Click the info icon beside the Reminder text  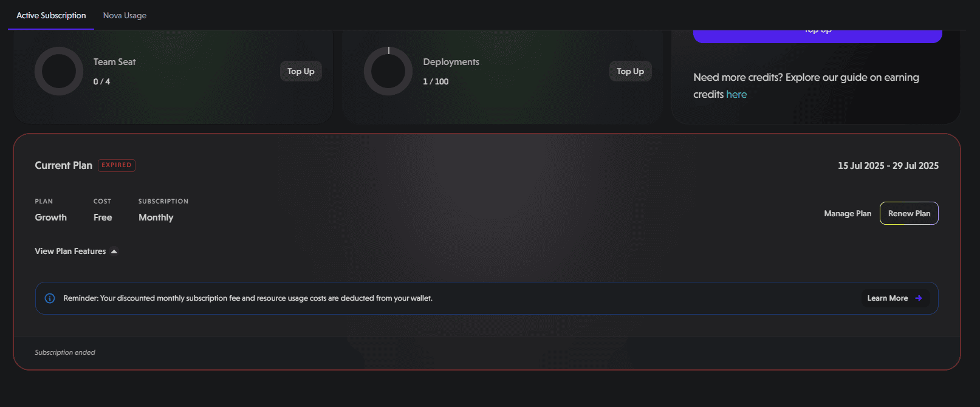pos(50,298)
